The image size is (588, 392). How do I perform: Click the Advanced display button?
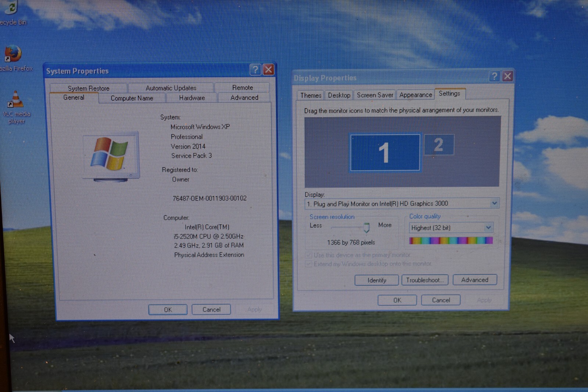[x=475, y=280]
